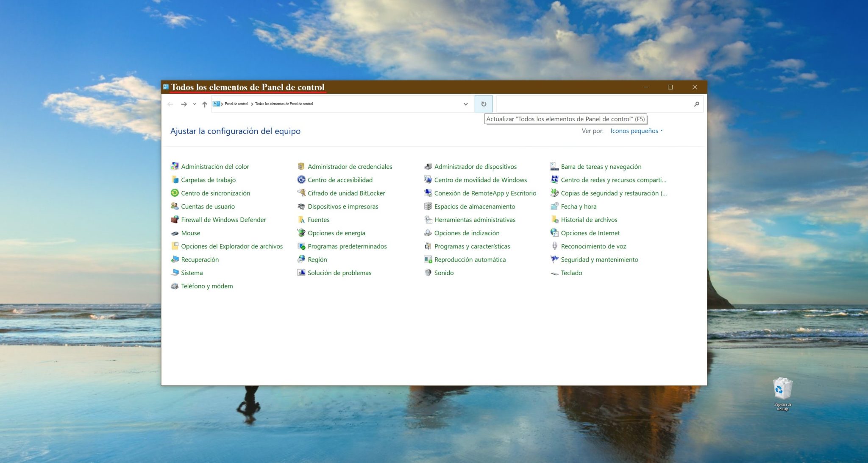Click the Panel de control breadcrumb
The image size is (868, 463).
(236, 104)
